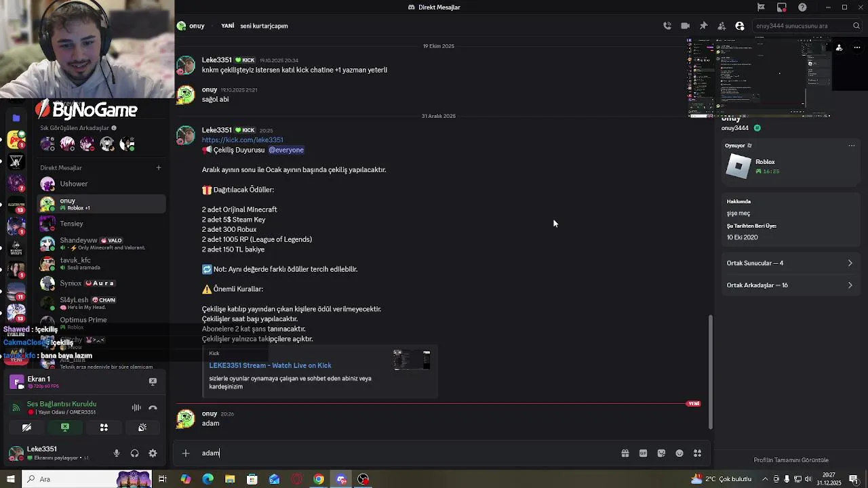Viewport: 868px width, 488px height.
Task: Create a new direct message plus
Action: point(159,167)
